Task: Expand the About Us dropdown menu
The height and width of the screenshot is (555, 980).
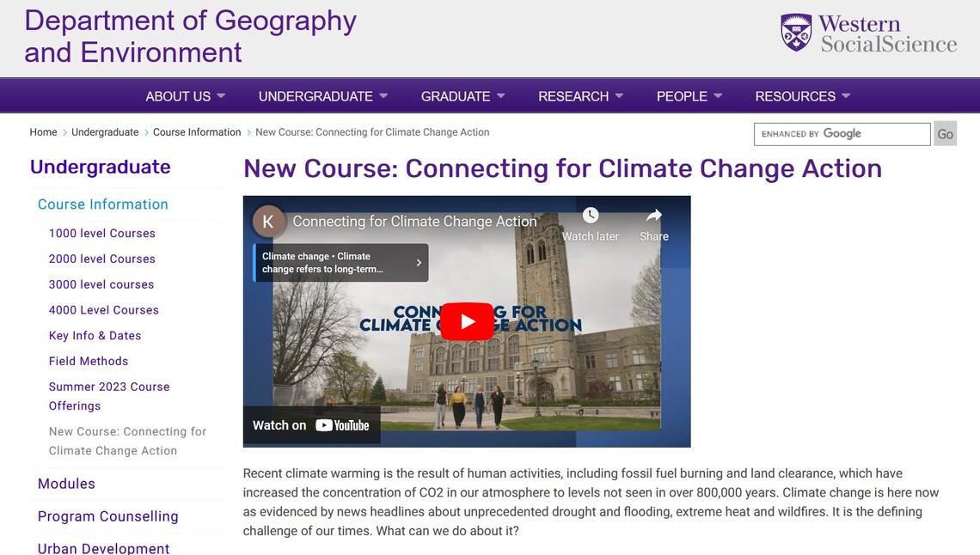Action: [185, 96]
